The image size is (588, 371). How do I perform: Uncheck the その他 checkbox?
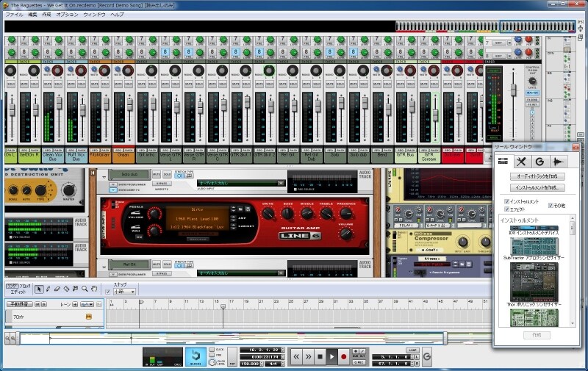point(551,206)
